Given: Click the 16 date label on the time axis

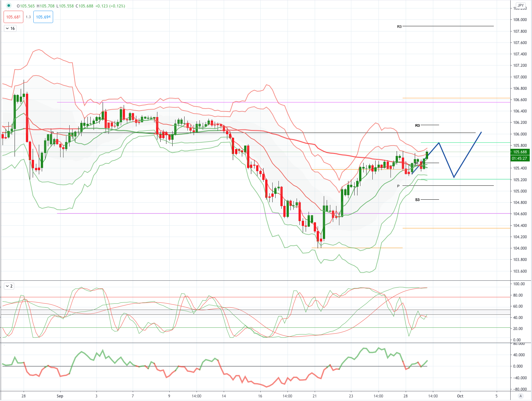Looking at the screenshot, I should [x=260, y=396].
